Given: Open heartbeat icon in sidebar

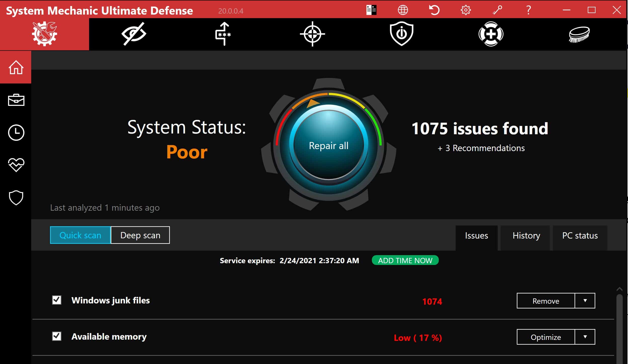Looking at the screenshot, I should pos(16,165).
